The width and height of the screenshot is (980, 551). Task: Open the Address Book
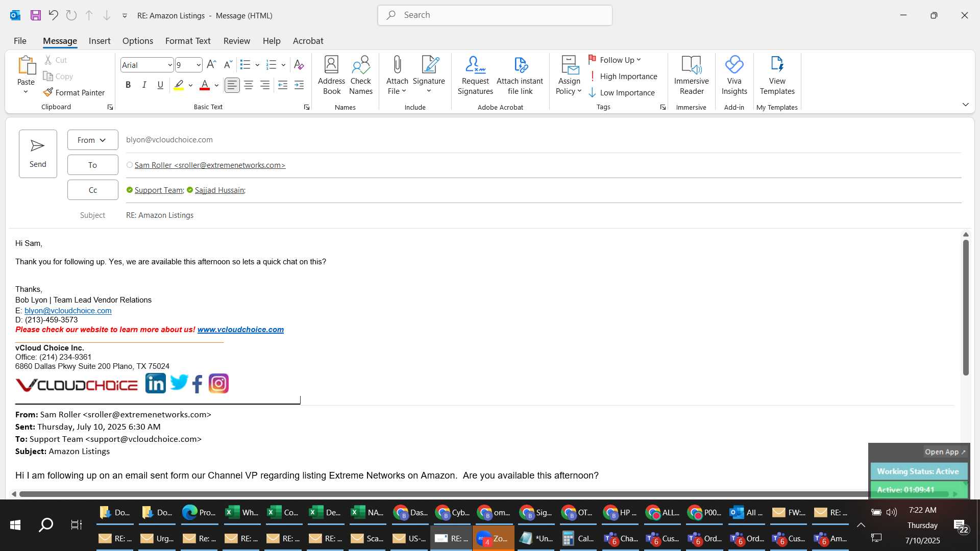[x=331, y=76]
